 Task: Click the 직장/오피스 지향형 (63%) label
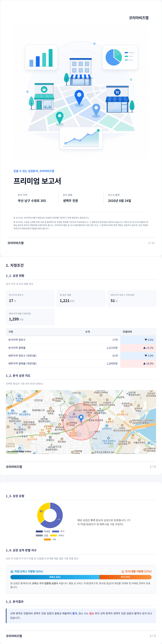tap(29, 571)
